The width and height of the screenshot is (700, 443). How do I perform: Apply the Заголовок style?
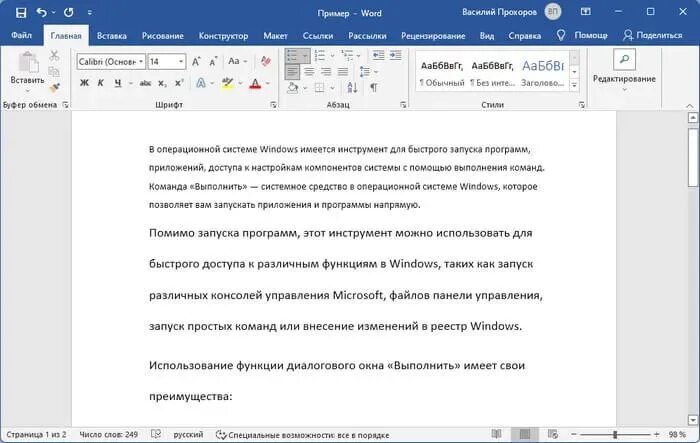[x=543, y=73]
